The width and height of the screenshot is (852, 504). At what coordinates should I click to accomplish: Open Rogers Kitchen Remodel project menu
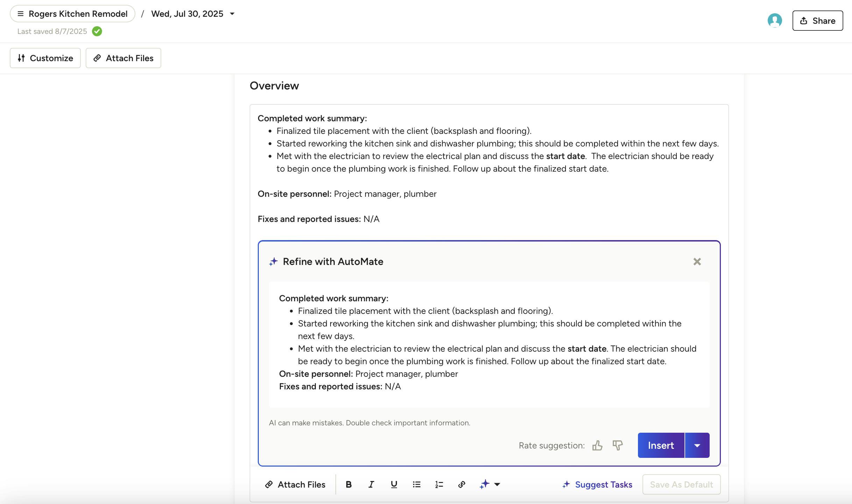[x=72, y=14]
